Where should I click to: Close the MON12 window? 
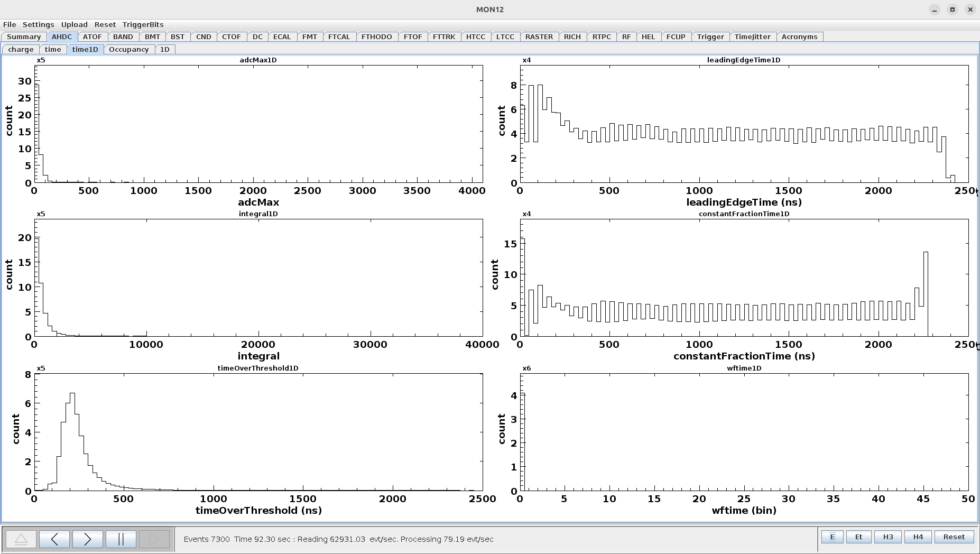pyautogui.click(x=970, y=10)
